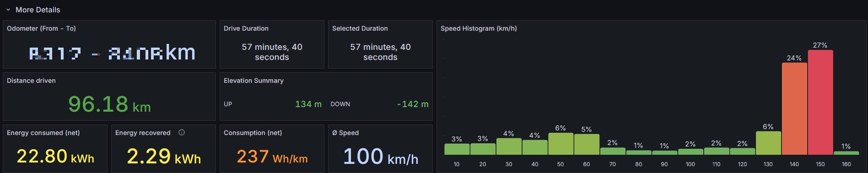Open the Speed Histogram panel title menu

[479, 28]
